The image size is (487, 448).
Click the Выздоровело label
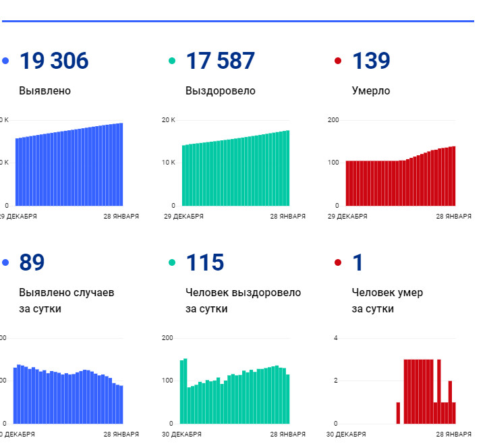click(x=220, y=91)
